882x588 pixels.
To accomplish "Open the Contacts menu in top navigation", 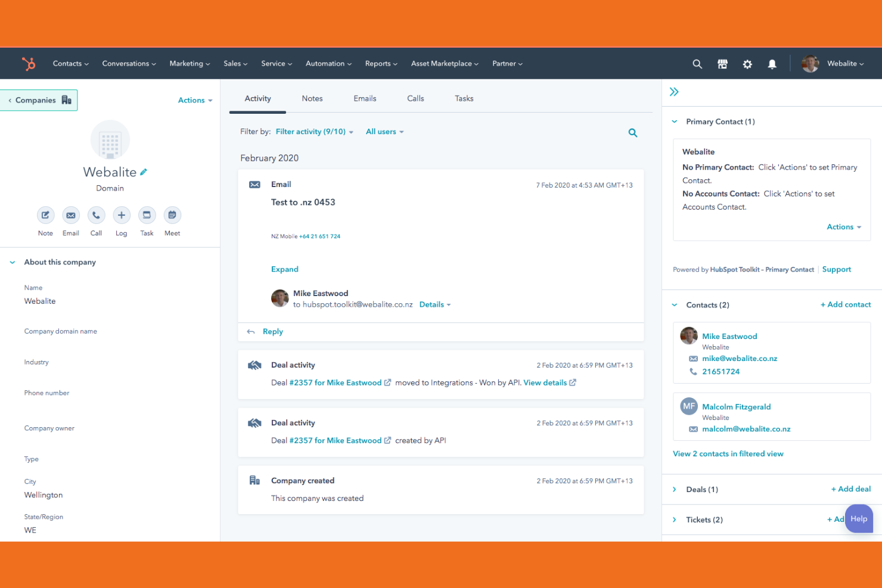I will (70, 63).
